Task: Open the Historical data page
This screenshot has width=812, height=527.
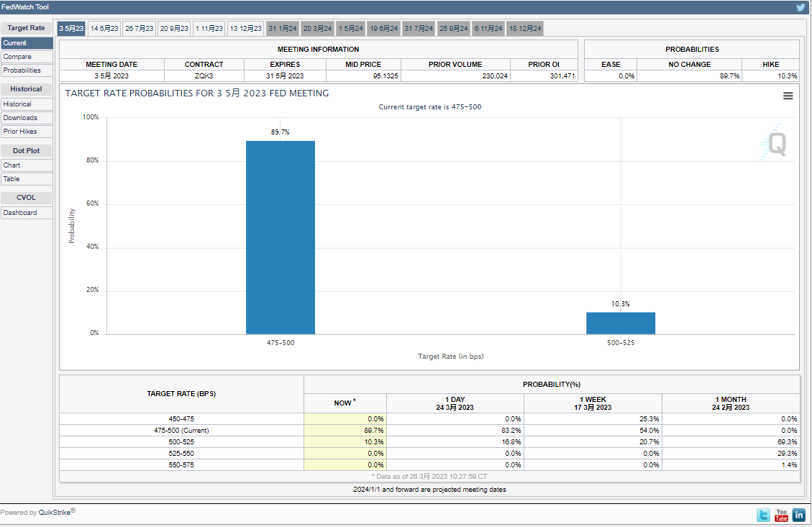Action: click(x=17, y=104)
